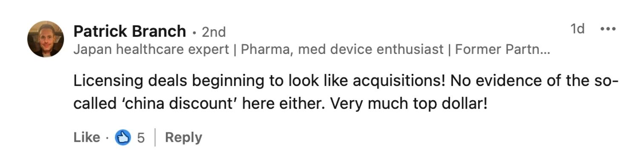The height and width of the screenshot is (161, 644).
Task: Click the 1d comment timestamp
Action: pyautogui.click(x=578, y=29)
